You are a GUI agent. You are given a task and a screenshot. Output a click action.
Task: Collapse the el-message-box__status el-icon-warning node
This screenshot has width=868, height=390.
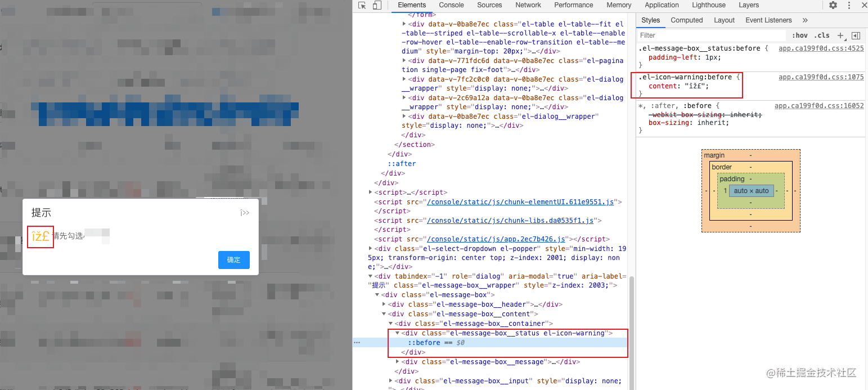(397, 333)
